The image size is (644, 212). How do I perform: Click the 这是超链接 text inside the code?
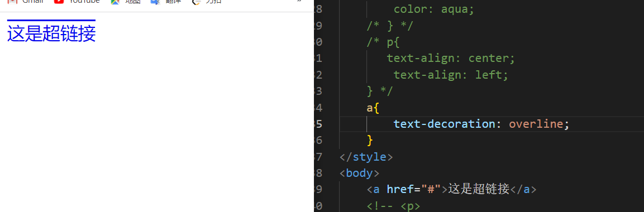pos(479,189)
